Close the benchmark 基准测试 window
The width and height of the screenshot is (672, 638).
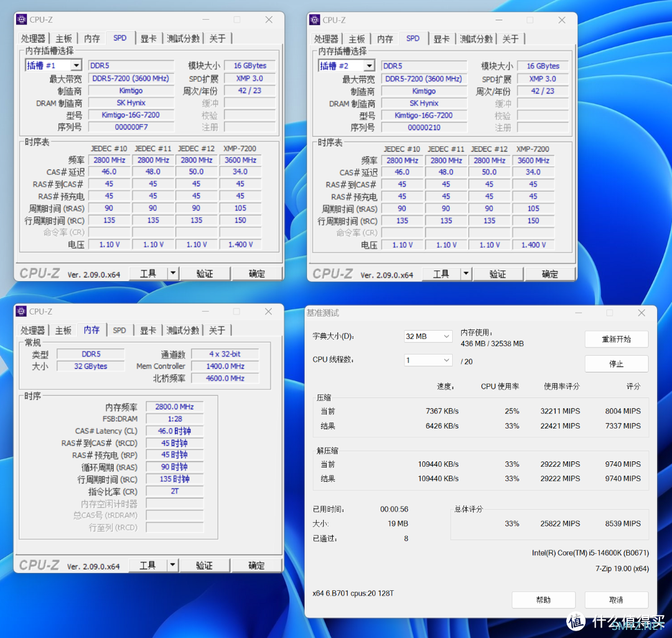pyautogui.click(x=642, y=313)
